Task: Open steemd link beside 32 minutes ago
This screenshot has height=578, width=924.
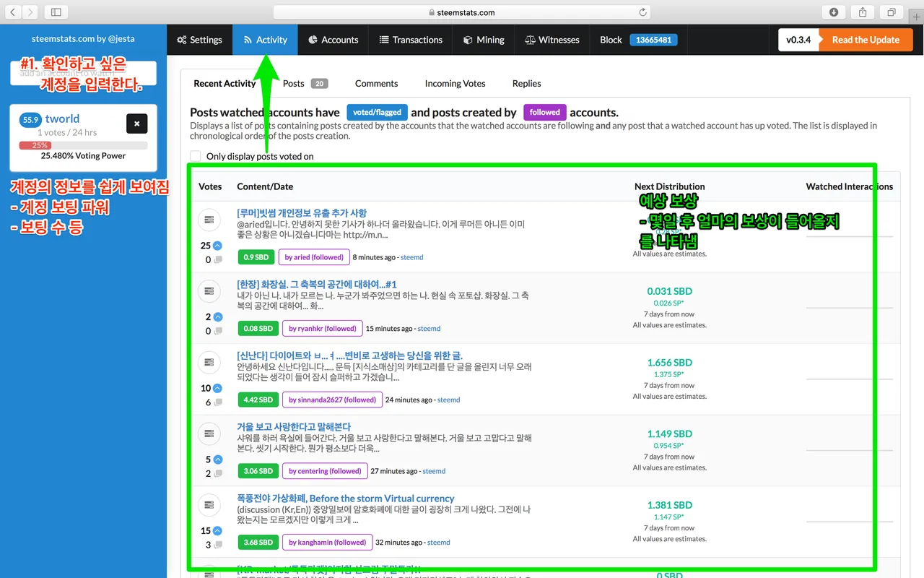Action: (x=438, y=543)
